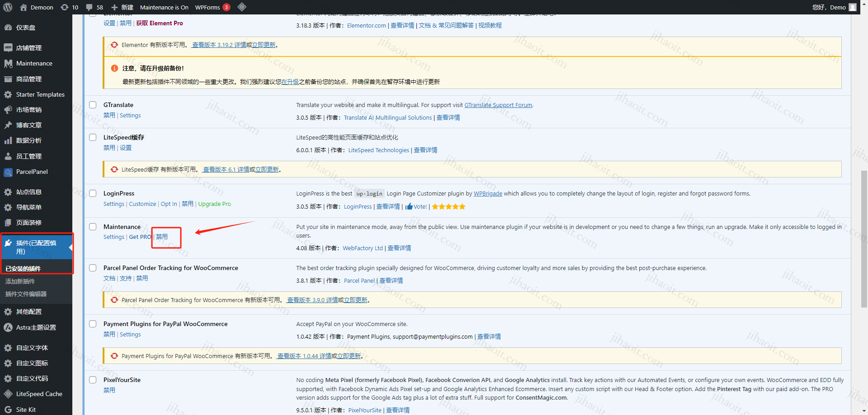This screenshot has width=868, height=415.
Task: Click the 市场营销 megaphone icon
Action: (x=8, y=110)
